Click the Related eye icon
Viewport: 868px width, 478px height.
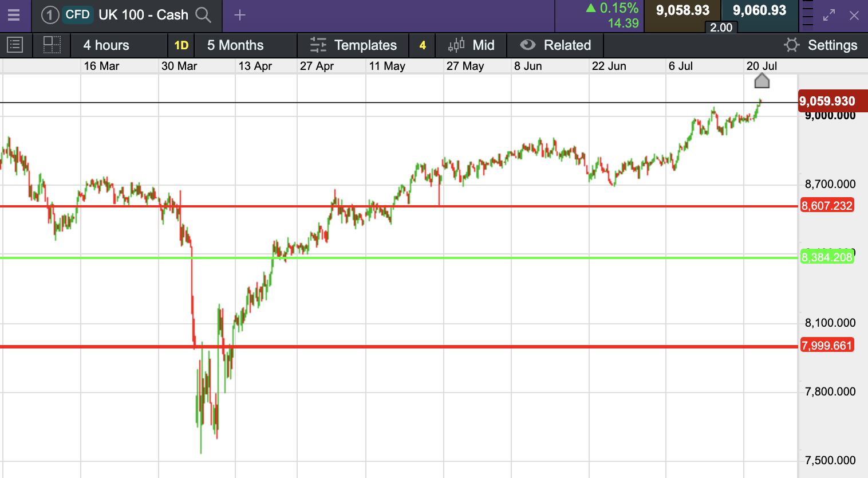pos(527,45)
